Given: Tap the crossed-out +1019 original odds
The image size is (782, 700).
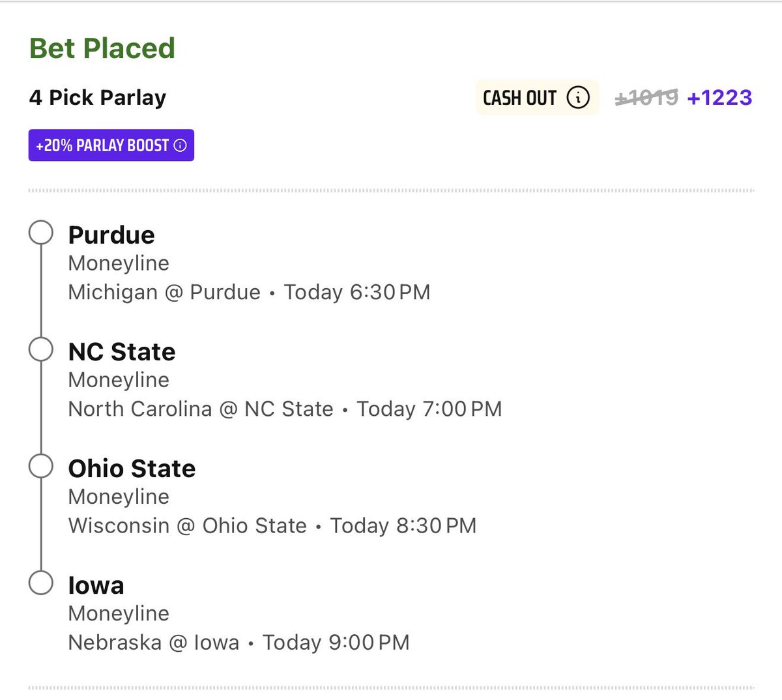Looking at the screenshot, I should pyautogui.click(x=646, y=98).
